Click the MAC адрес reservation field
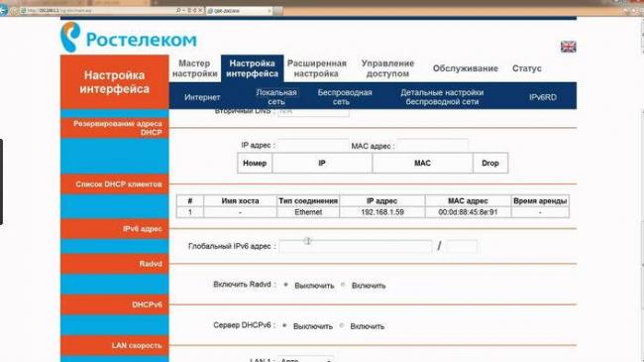The height and width of the screenshot is (362, 644). click(x=432, y=145)
